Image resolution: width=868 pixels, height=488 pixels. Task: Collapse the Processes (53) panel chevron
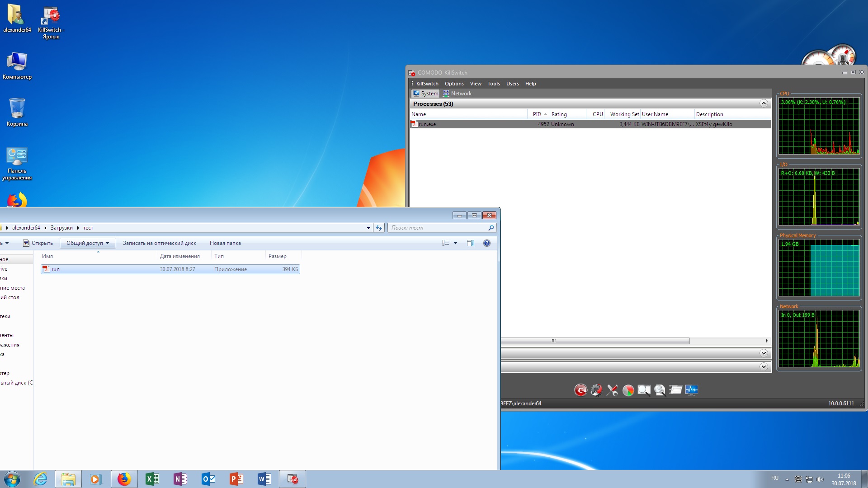[x=764, y=103]
